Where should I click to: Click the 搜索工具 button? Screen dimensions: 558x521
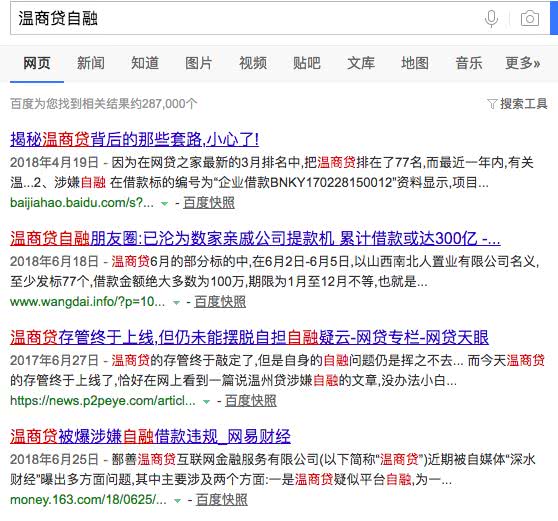[x=517, y=104]
